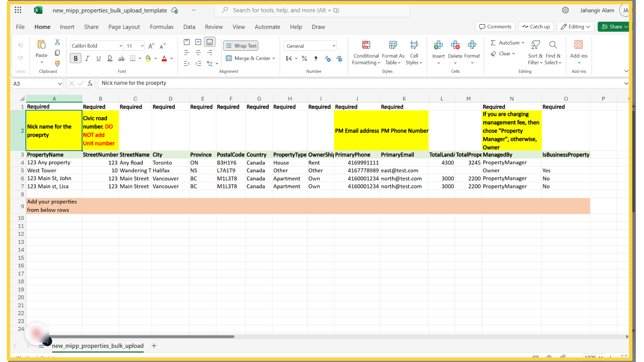Toggle Bottom Align button

coord(210,42)
